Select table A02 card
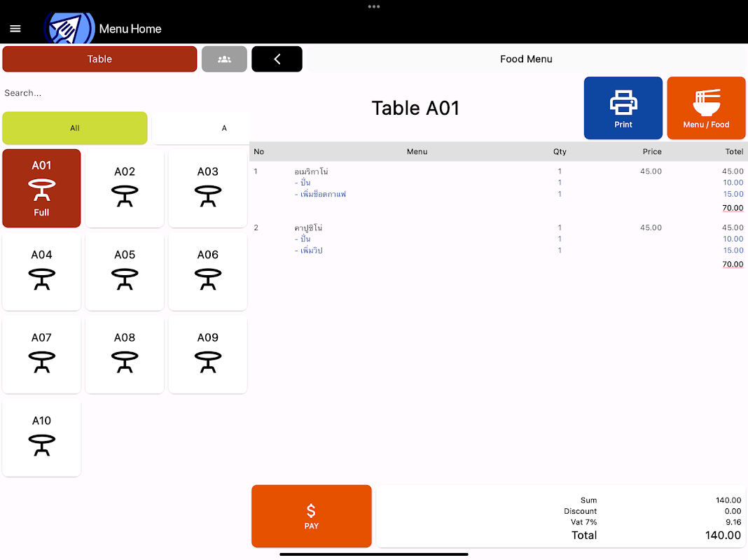The image size is (748, 560). (x=125, y=188)
